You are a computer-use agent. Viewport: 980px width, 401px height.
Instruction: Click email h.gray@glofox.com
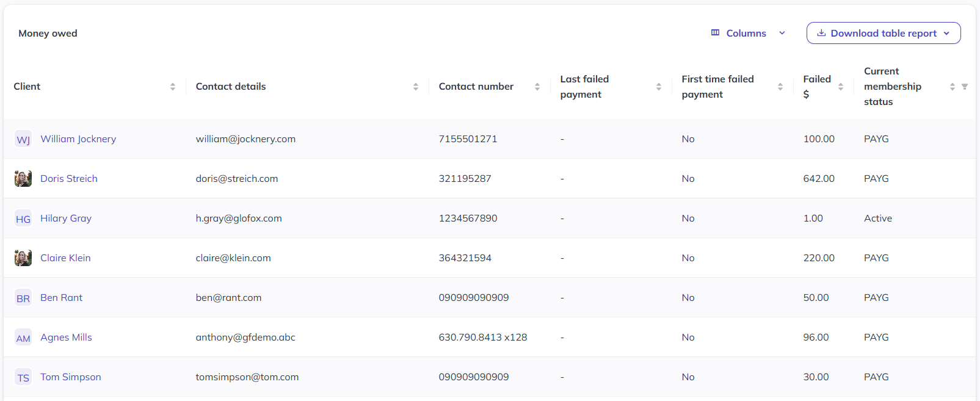point(239,219)
